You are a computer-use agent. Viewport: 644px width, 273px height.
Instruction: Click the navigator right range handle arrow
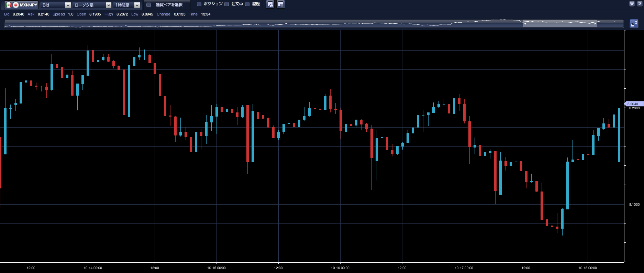[595, 23]
